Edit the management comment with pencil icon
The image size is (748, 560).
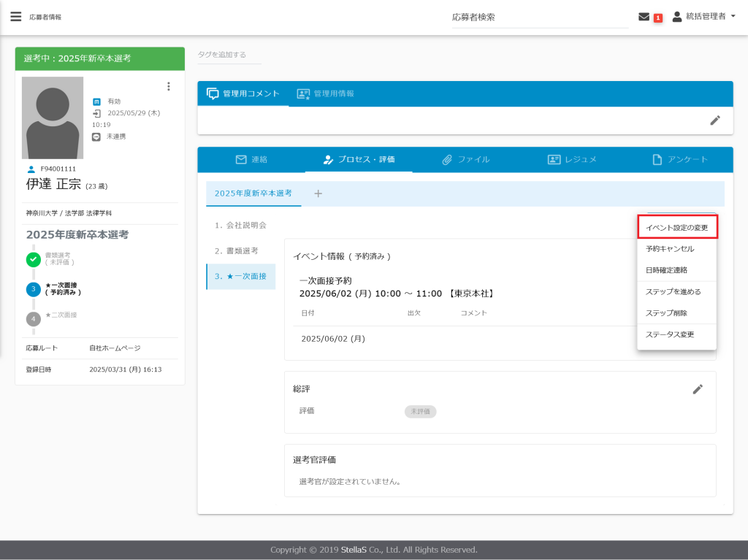point(715,120)
